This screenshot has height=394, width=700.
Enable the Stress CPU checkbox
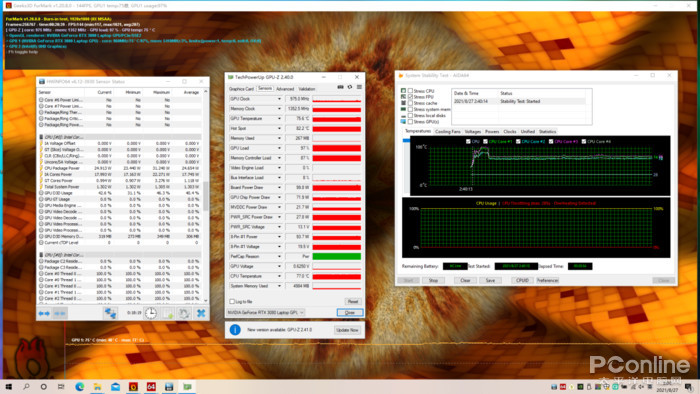click(410, 91)
